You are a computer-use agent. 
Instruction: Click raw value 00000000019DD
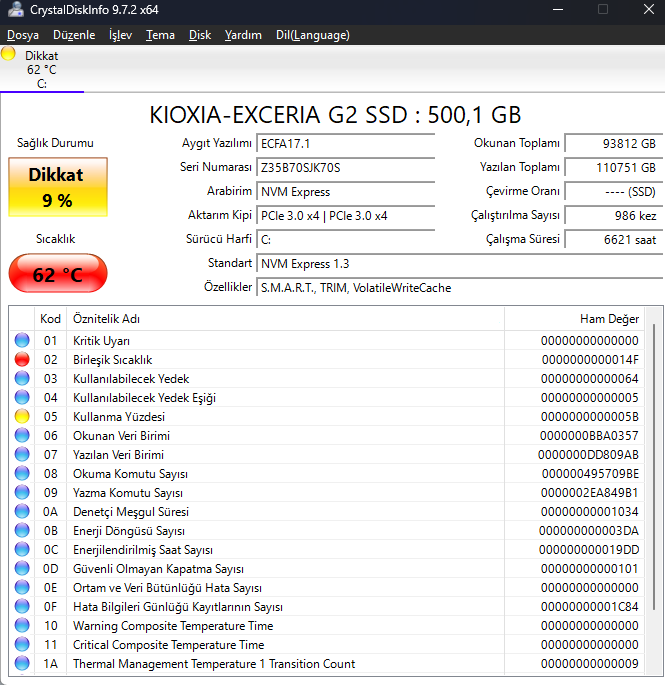(x=589, y=550)
